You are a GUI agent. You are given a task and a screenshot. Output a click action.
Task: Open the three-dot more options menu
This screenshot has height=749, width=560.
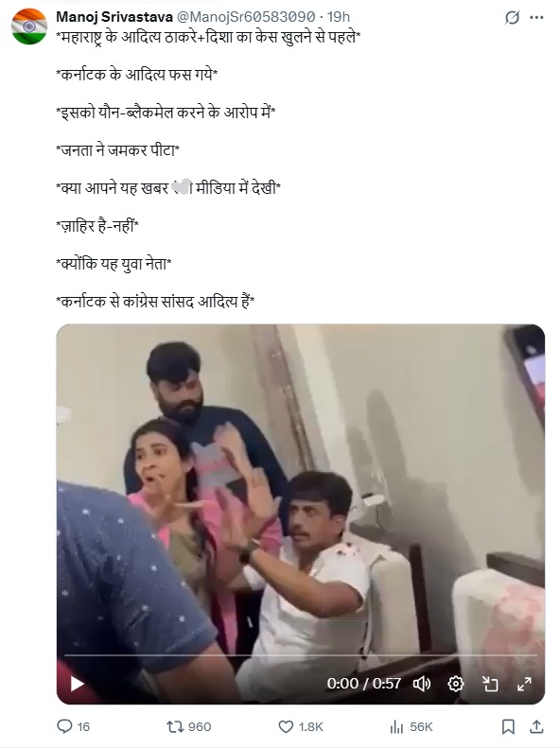tap(536, 18)
